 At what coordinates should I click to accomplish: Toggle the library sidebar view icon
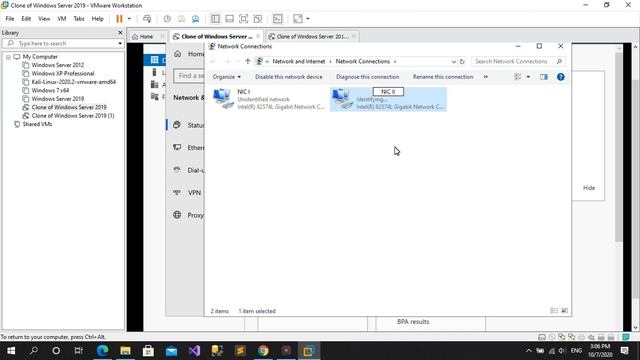215,19
